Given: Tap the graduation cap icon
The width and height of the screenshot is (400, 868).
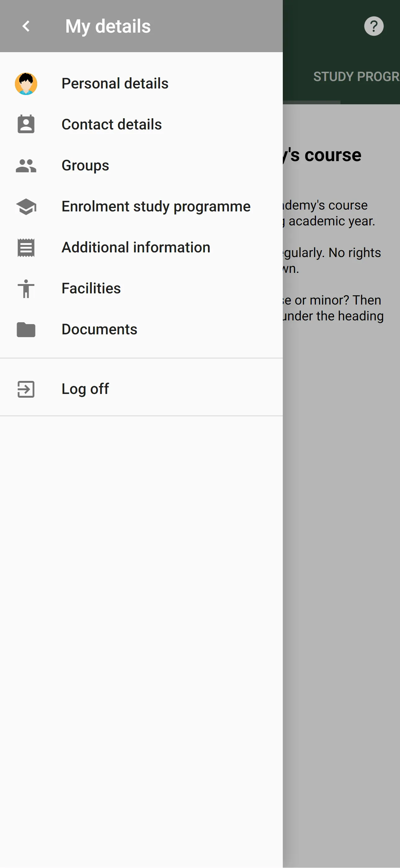Looking at the screenshot, I should coord(26,206).
